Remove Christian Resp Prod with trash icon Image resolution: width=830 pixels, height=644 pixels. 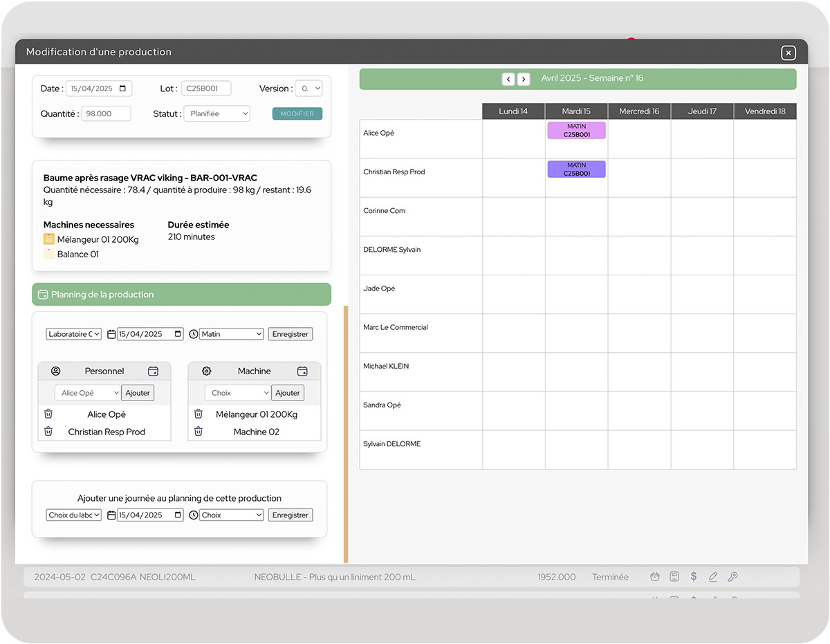click(x=48, y=432)
